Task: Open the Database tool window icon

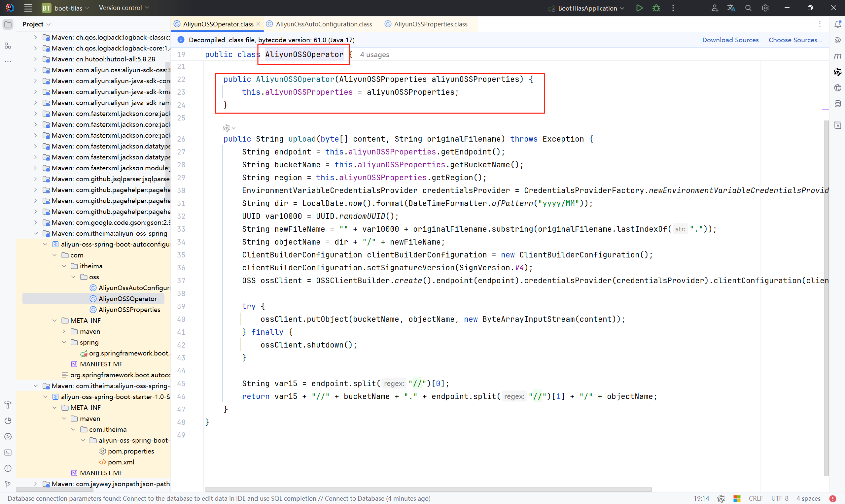Action: (837, 104)
